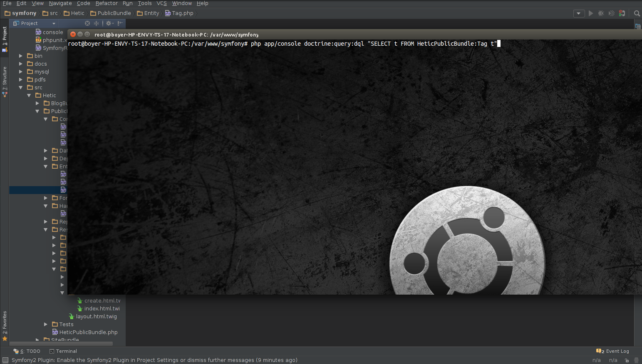Open the 6: TODO tool window
This screenshot has width=642, height=364.
tap(27, 351)
